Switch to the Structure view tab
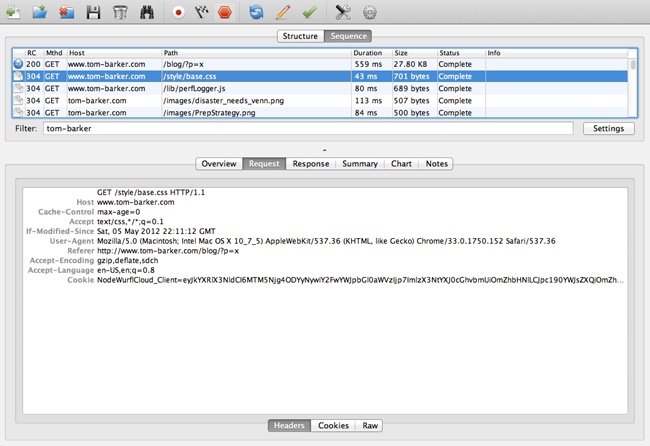This screenshot has width=650, height=446. pos(301,36)
